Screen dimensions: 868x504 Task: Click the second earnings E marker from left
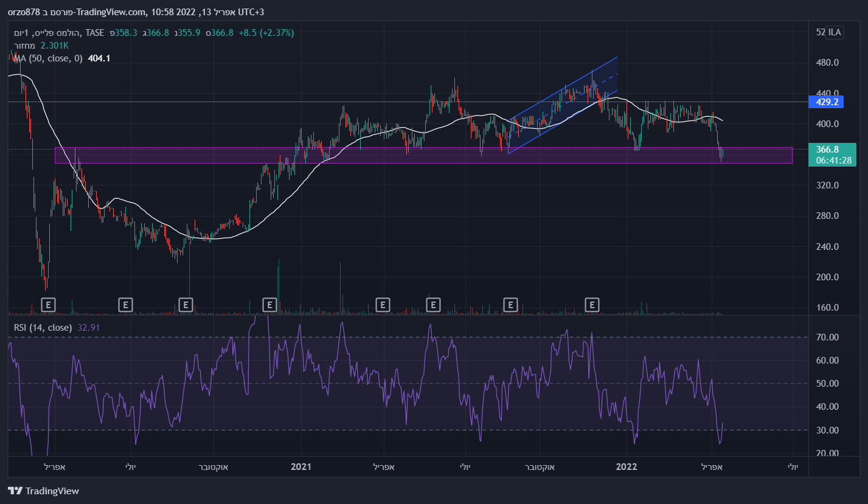126,304
